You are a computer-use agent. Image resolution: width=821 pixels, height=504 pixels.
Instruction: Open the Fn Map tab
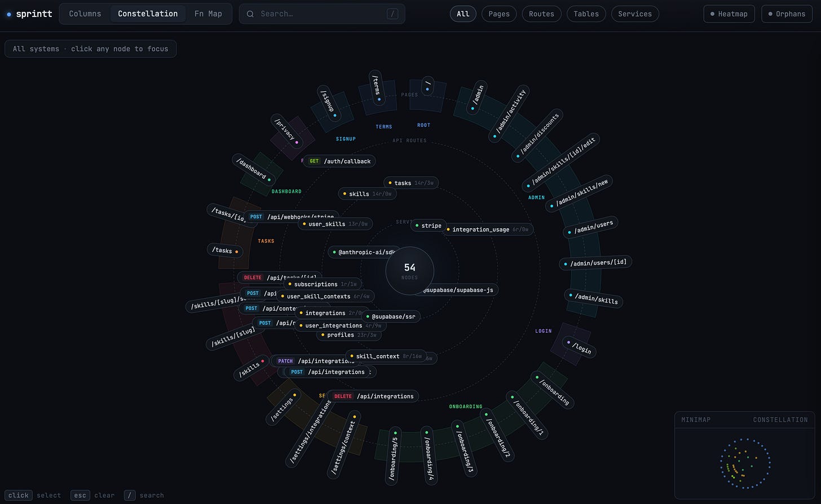pos(208,14)
